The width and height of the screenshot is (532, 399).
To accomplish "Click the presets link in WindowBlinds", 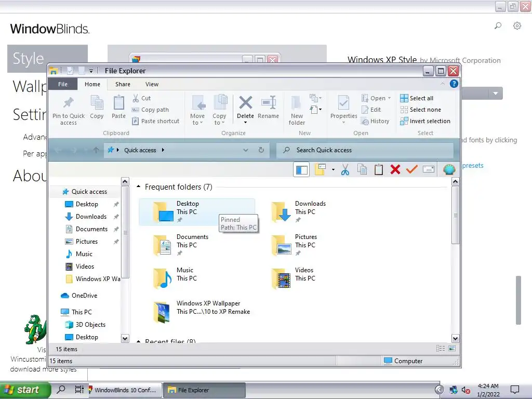I will 473,166.
